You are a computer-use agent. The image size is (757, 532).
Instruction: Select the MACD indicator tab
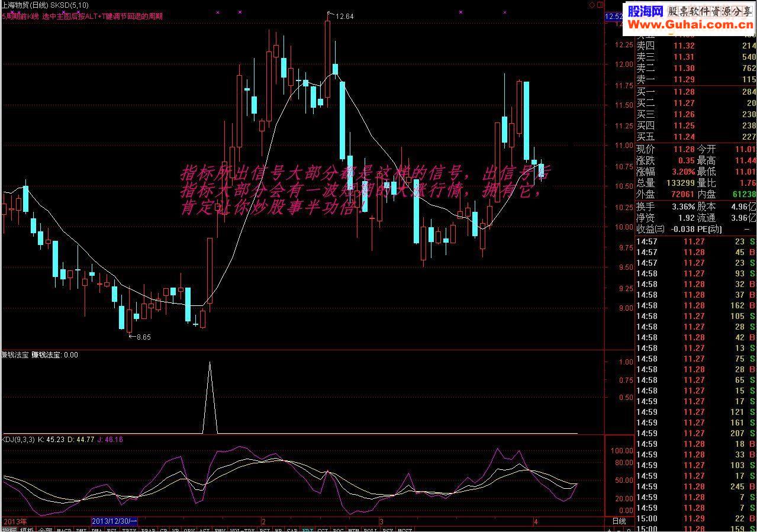[64, 530]
